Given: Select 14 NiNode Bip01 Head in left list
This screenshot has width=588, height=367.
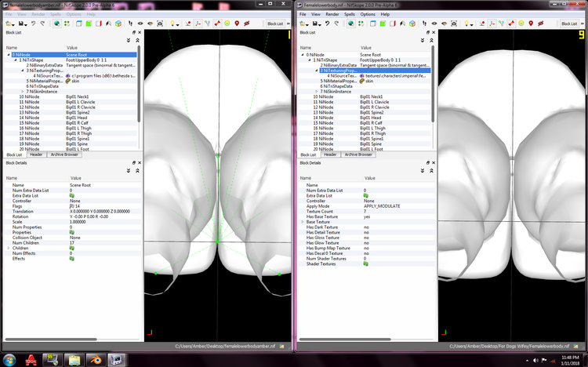Looking at the screenshot, I should click(x=71, y=118).
